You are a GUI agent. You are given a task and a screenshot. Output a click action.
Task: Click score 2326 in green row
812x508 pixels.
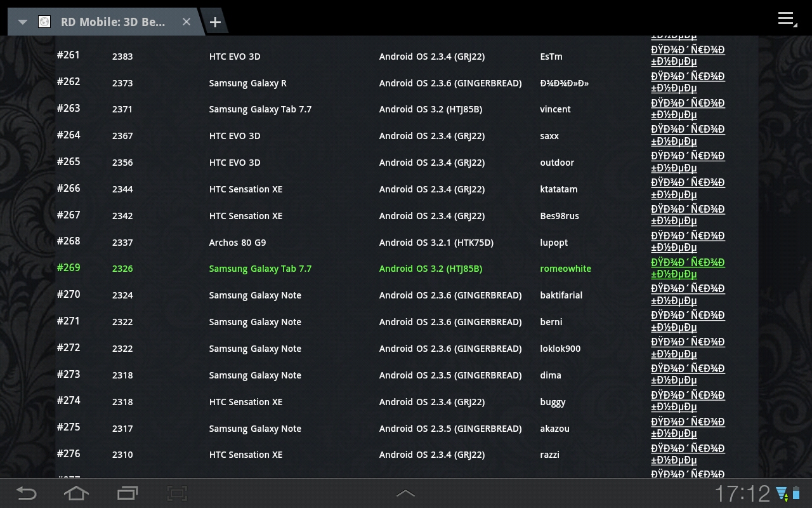pyautogui.click(x=122, y=269)
